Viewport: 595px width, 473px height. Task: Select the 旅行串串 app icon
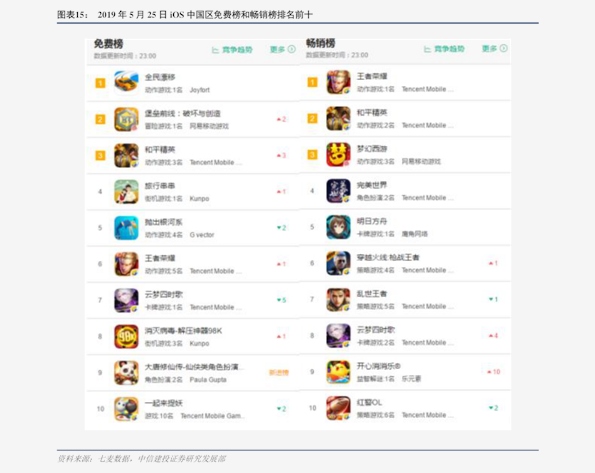[126, 192]
